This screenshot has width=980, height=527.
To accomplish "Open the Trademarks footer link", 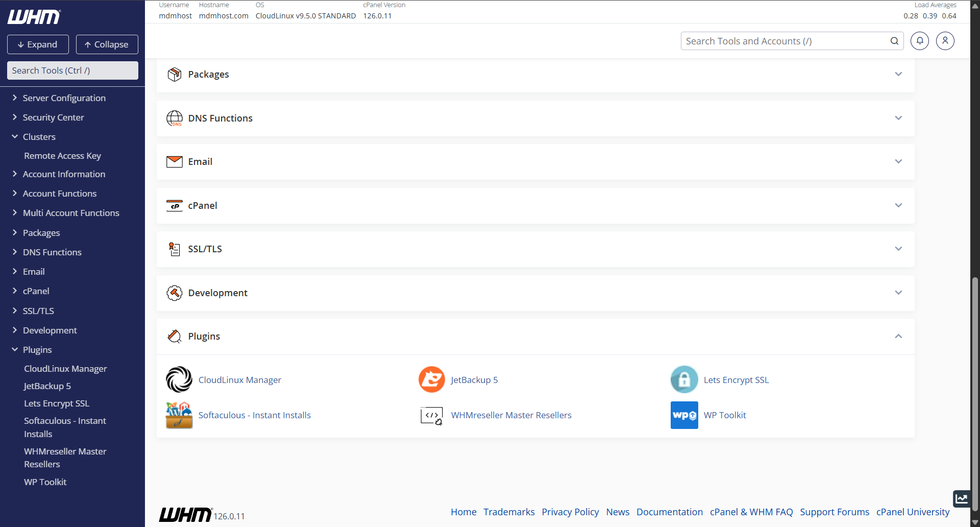I will [x=509, y=512].
